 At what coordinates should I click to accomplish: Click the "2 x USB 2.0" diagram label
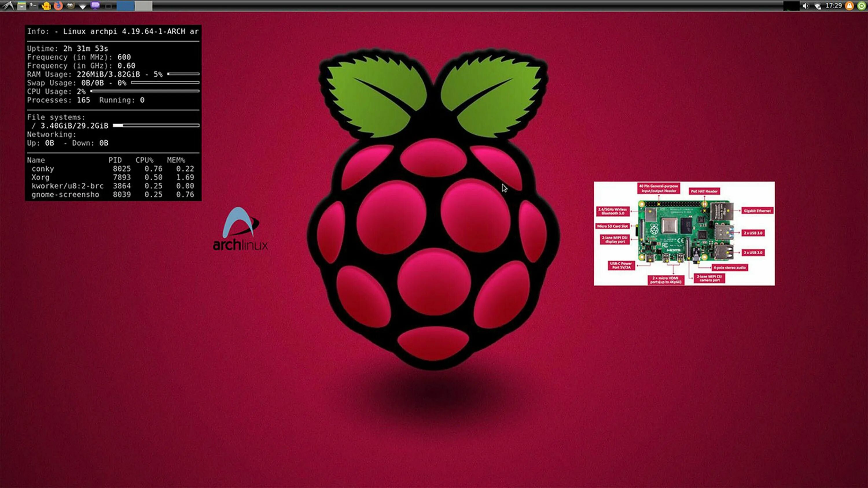753,252
